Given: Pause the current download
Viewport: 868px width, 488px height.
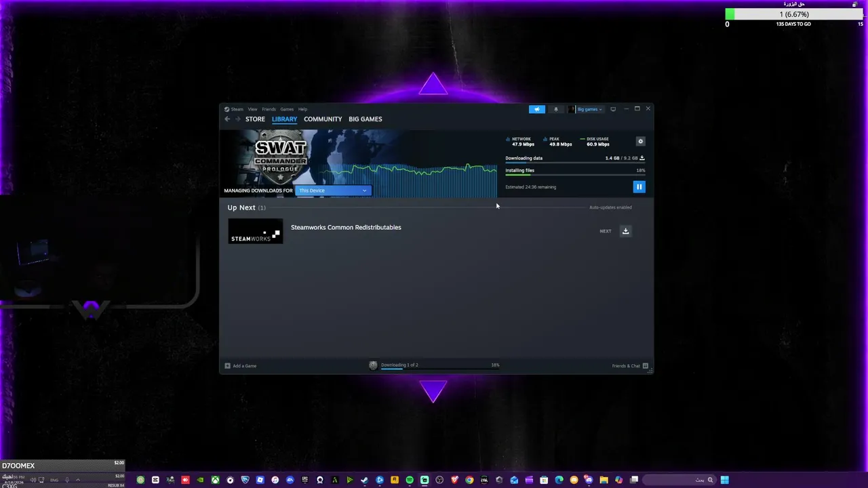Looking at the screenshot, I should [639, 187].
